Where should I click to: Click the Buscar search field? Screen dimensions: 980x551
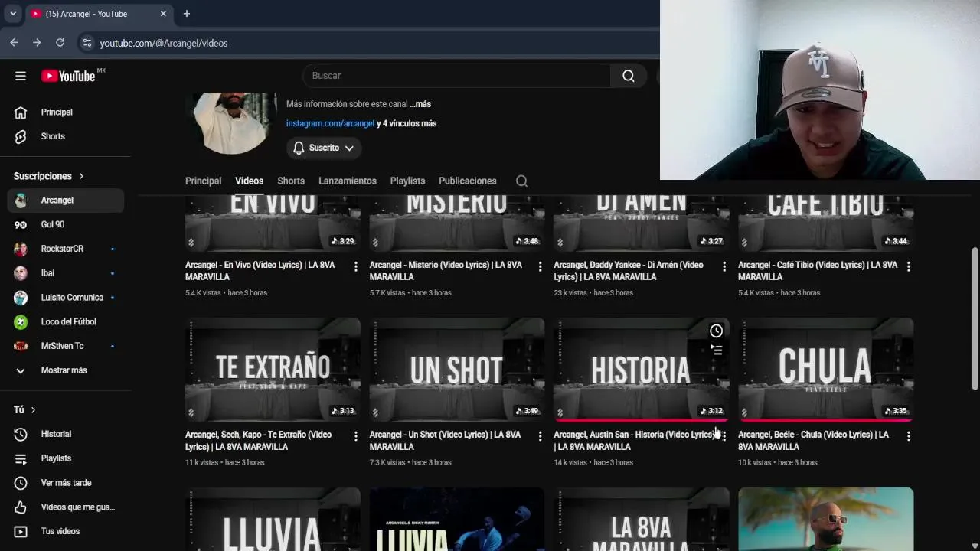tap(457, 76)
